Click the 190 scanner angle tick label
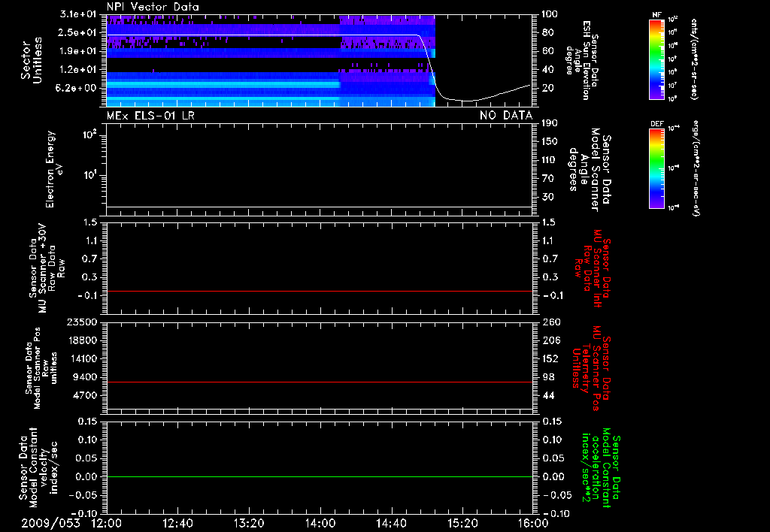This screenshot has width=770, height=532. tap(550, 122)
